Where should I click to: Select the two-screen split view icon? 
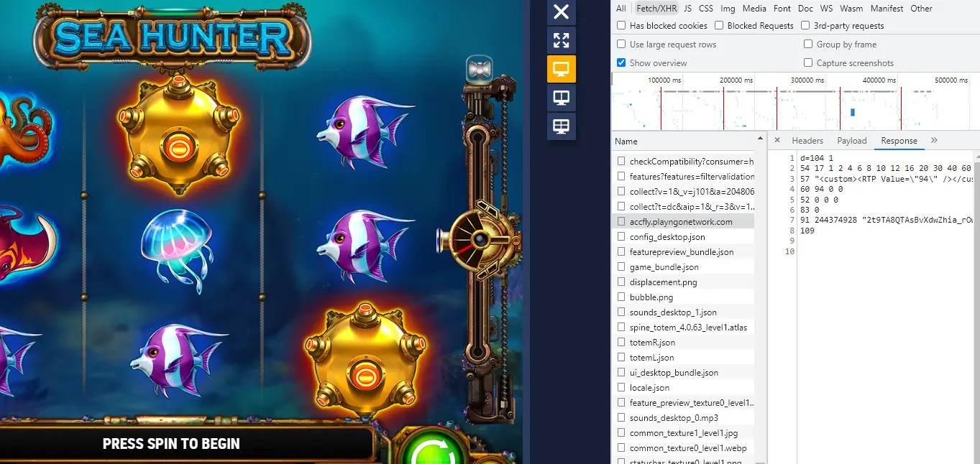click(x=561, y=98)
